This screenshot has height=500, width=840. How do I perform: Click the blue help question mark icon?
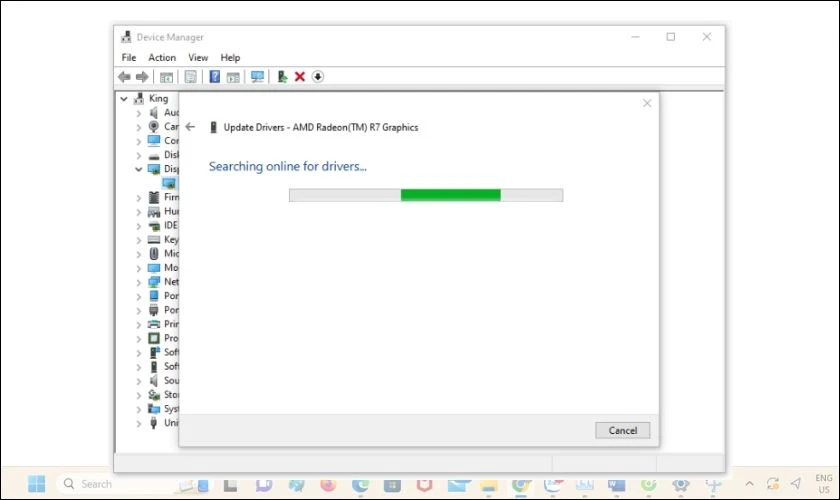click(x=214, y=77)
